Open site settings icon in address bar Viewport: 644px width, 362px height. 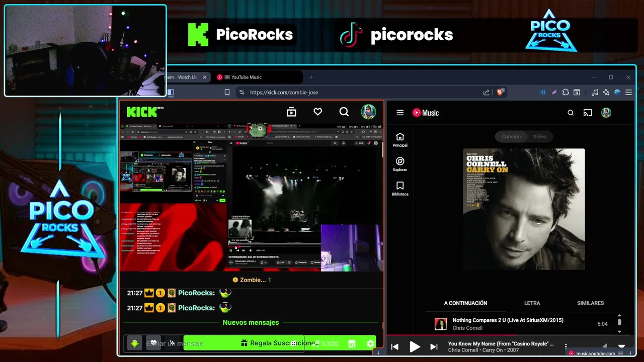242,92
